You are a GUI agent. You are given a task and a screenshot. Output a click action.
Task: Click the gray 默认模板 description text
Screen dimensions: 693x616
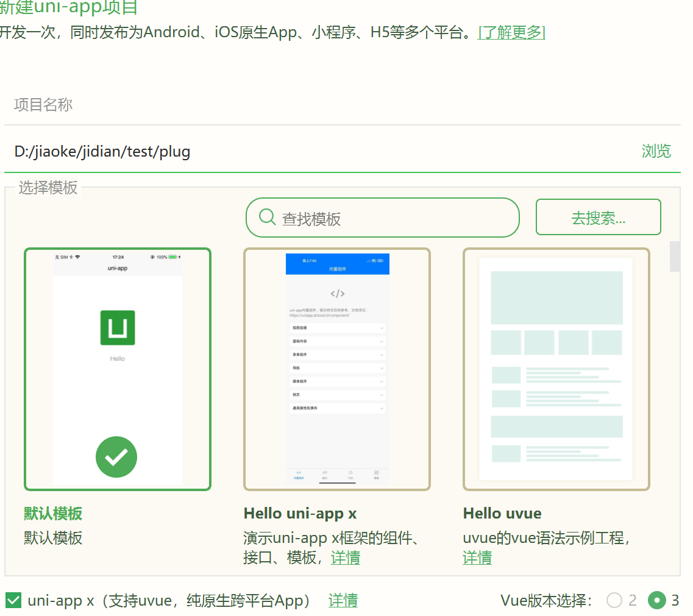point(53,538)
